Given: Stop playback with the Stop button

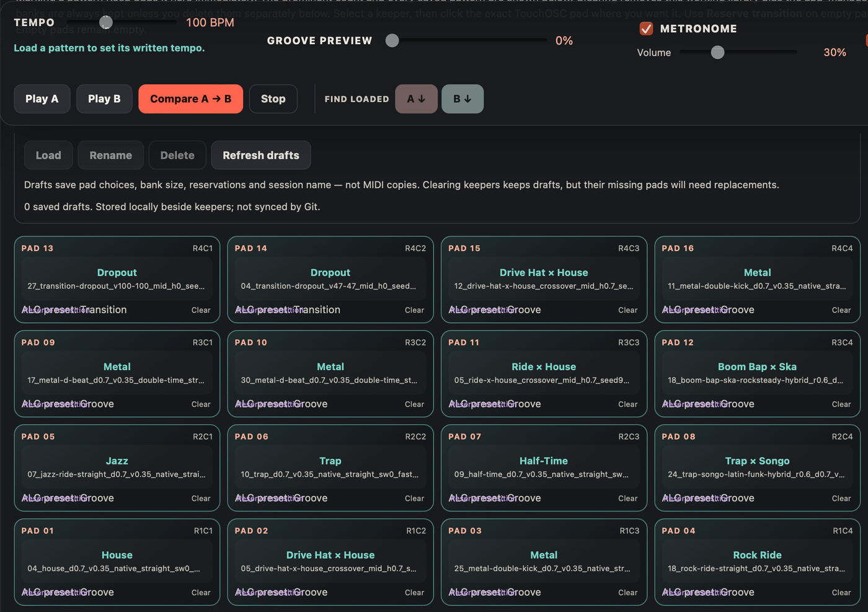Looking at the screenshot, I should (x=273, y=99).
